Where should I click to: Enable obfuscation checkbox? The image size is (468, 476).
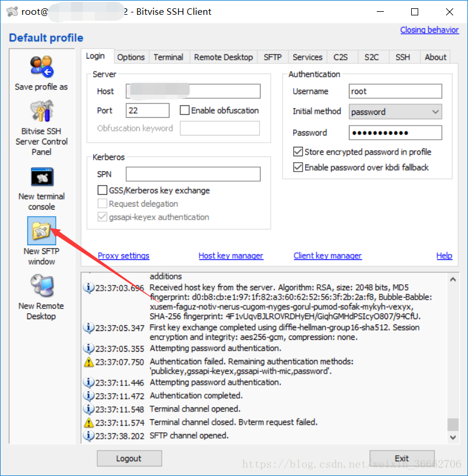pos(185,110)
